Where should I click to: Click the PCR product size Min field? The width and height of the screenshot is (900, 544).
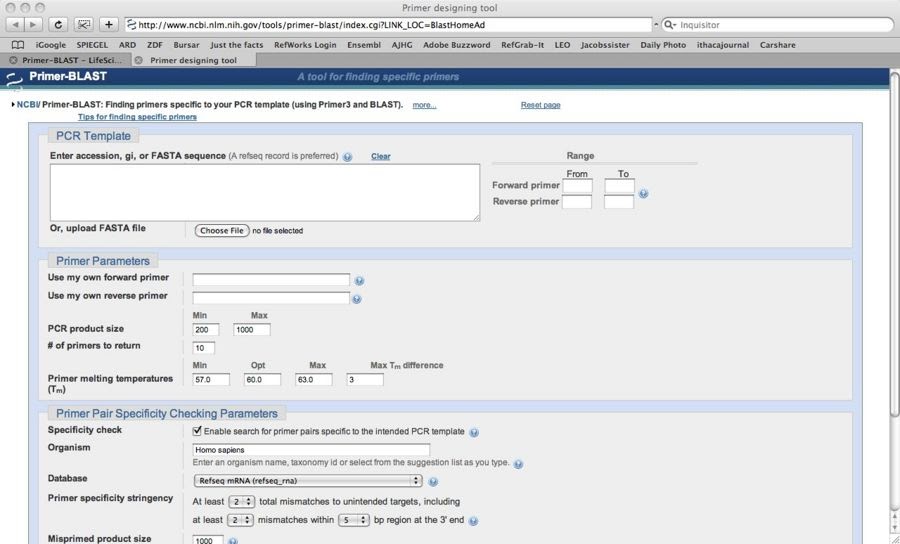(x=206, y=329)
